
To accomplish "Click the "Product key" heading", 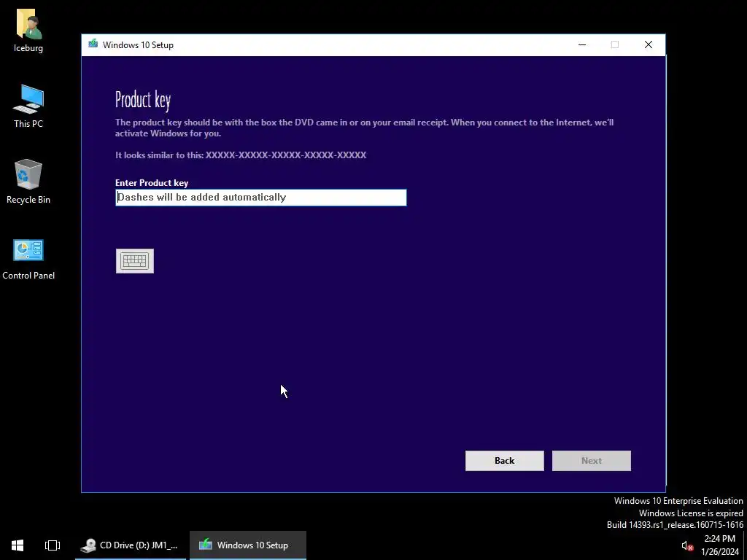I will (x=142, y=99).
